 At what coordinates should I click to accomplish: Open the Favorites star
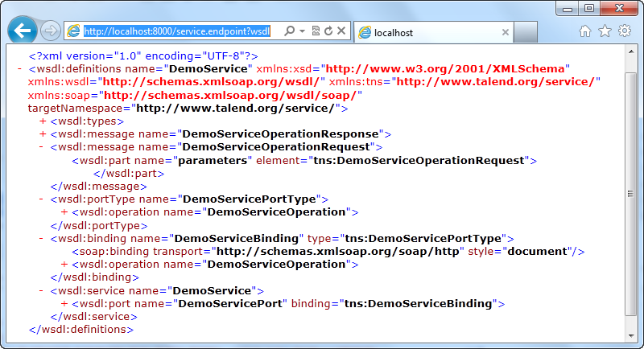click(x=605, y=31)
